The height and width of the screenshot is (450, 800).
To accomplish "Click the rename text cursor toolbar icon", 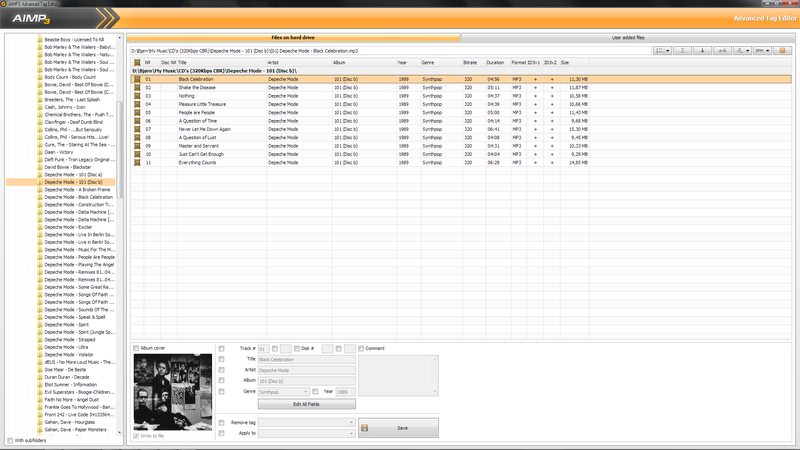I will pyautogui.click(x=682, y=50).
